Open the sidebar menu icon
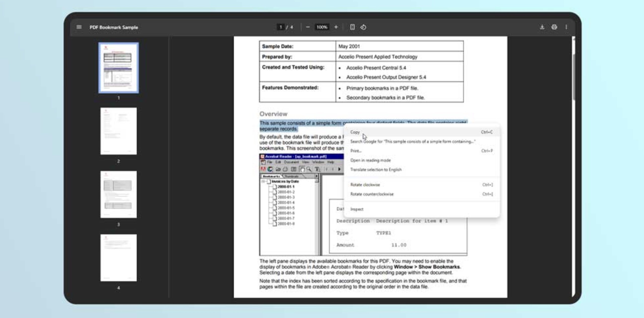 point(79,27)
